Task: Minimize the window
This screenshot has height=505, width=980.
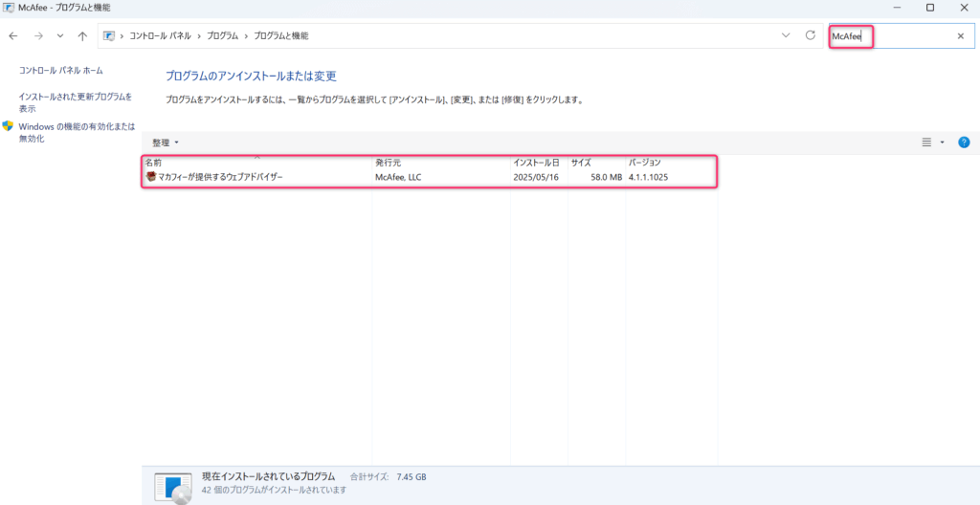Action: coord(898,8)
